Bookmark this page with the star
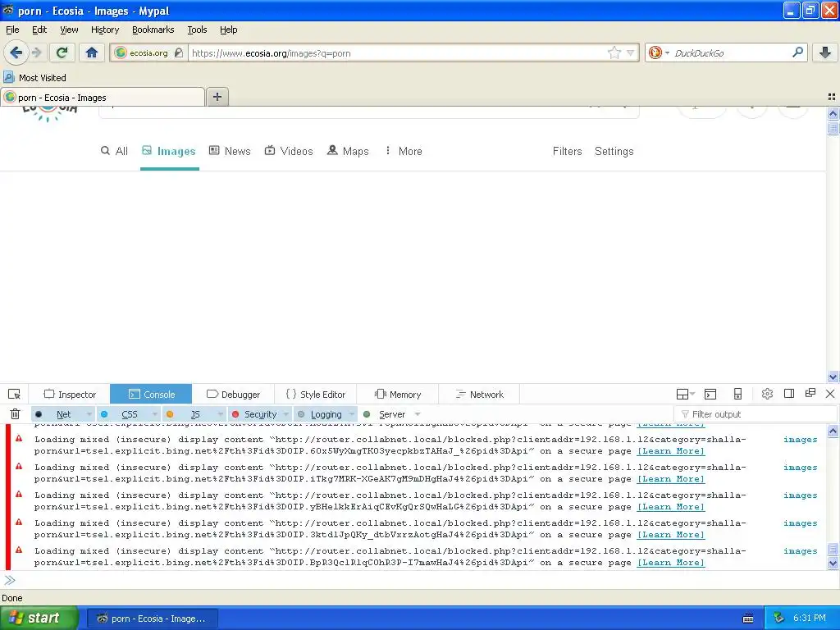The image size is (840, 630). pos(614,52)
